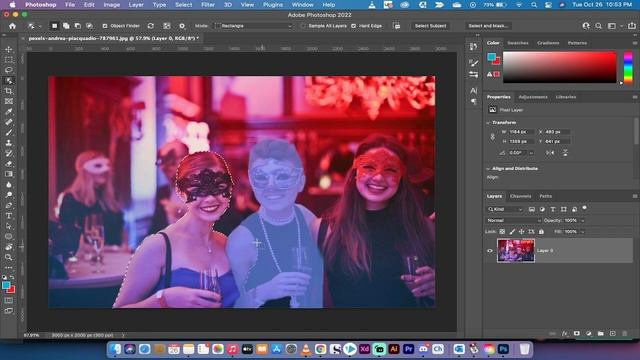Toggle lock image pixels brush icon
The height and width of the screenshot is (360, 640).
(512, 231)
